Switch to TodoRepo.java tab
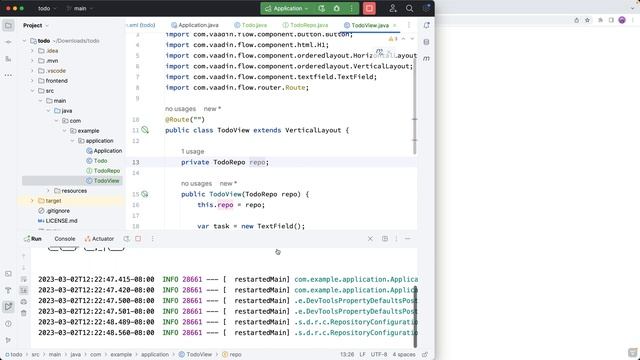640x360 pixels. point(305,25)
